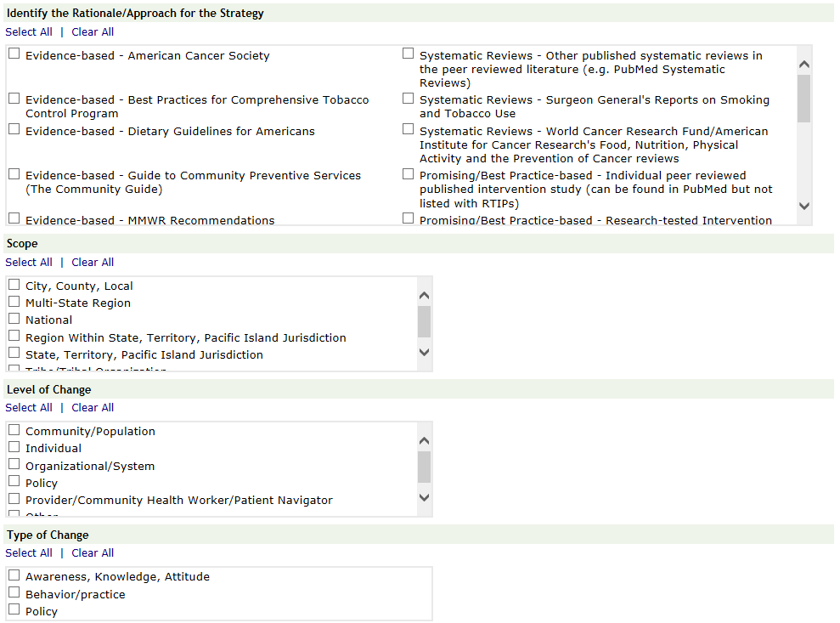The image size is (840, 623).
Task: Check Surgeon General's Reports on Smoking checkbox
Action: 409,99
